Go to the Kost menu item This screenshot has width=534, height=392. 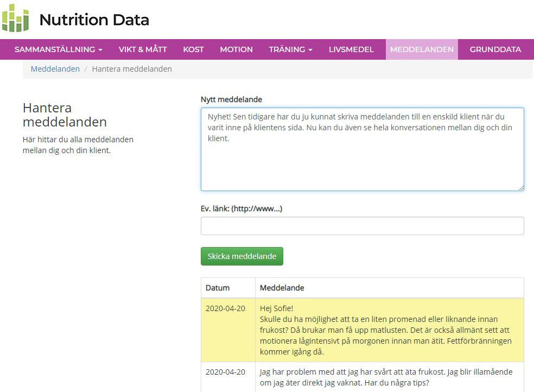tap(193, 49)
